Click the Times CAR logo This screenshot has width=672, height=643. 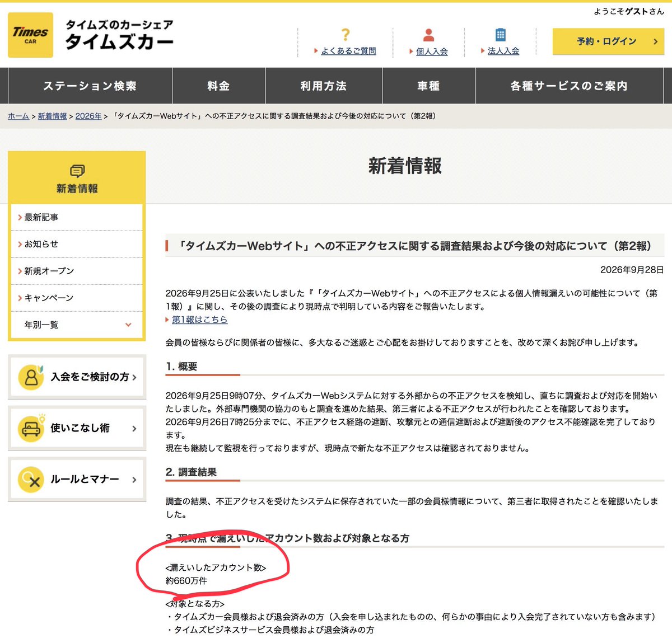[x=30, y=35]
